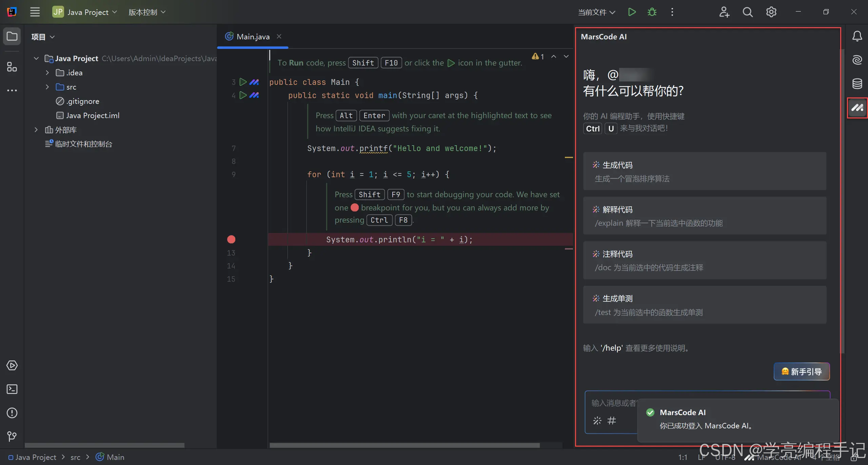Open the Database tool window icon
Viewport: 868px width, 465px height.
[x=857, y=83]
